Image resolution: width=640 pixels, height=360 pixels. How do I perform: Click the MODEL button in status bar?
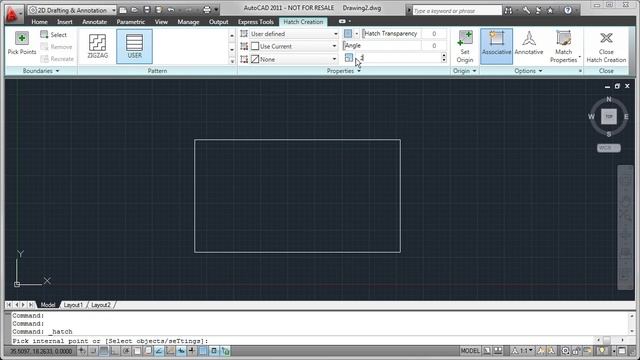(x=470, y=351)
